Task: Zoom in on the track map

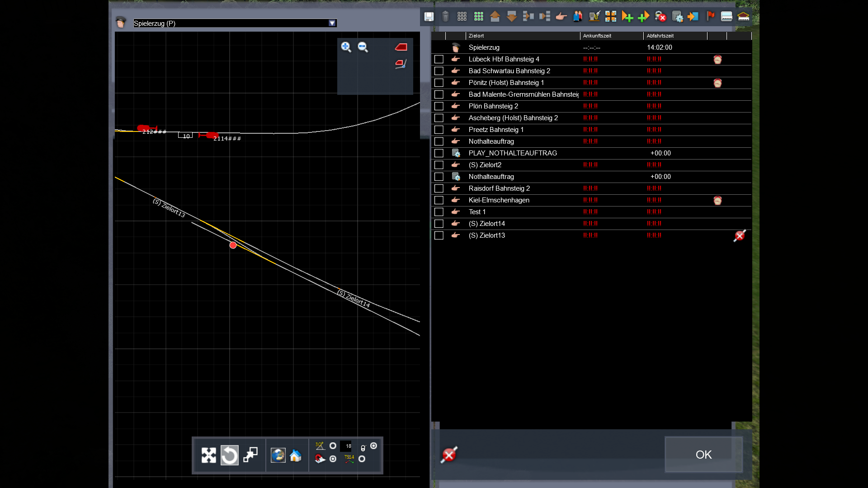Action: click(346, 47)
